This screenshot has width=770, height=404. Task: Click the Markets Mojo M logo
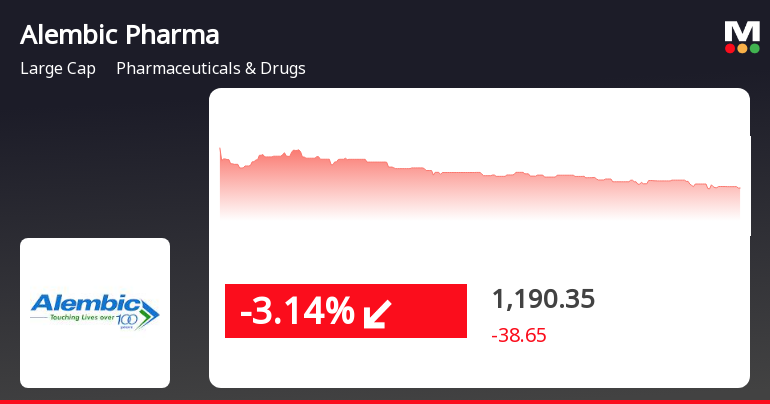741,31
